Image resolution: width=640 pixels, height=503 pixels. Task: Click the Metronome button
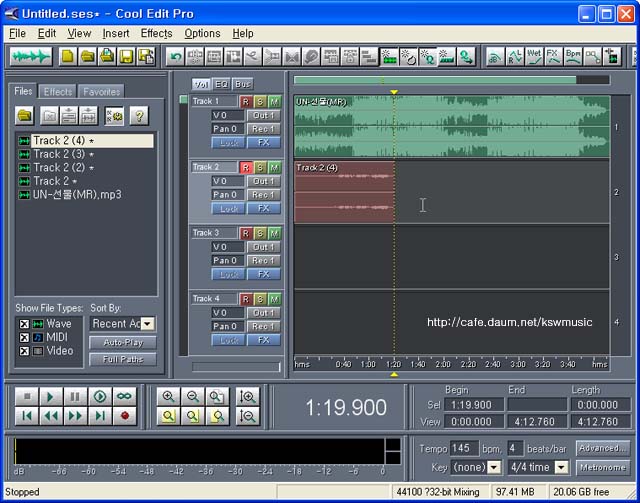pos(603,467)
